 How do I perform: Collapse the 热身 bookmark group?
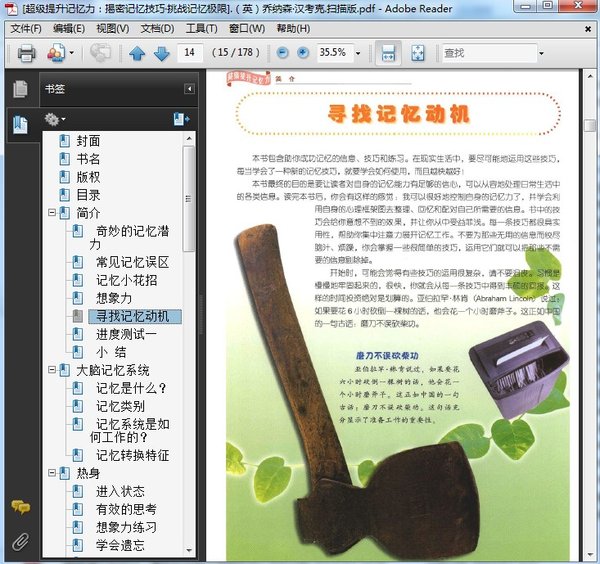coord(52,473)
